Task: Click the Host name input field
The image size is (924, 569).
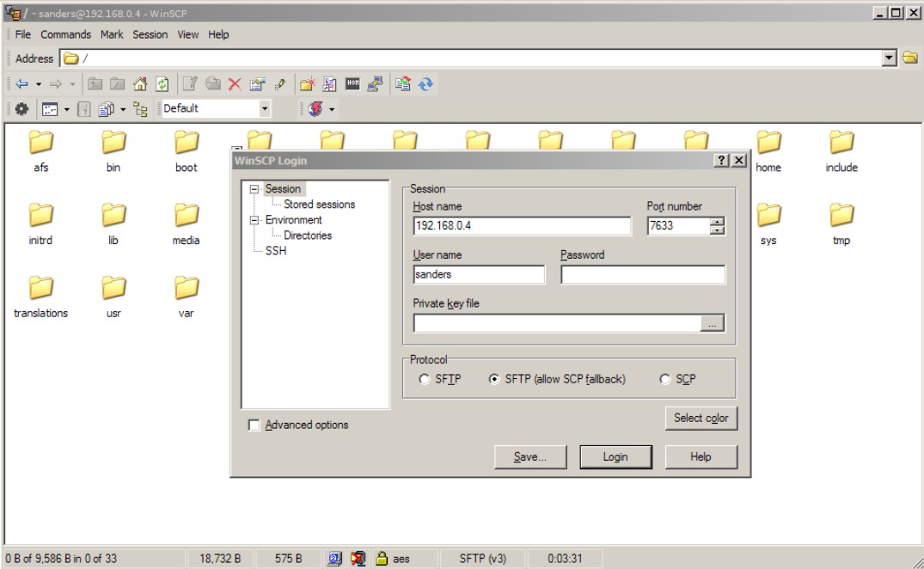Action: tap(522, 225)
